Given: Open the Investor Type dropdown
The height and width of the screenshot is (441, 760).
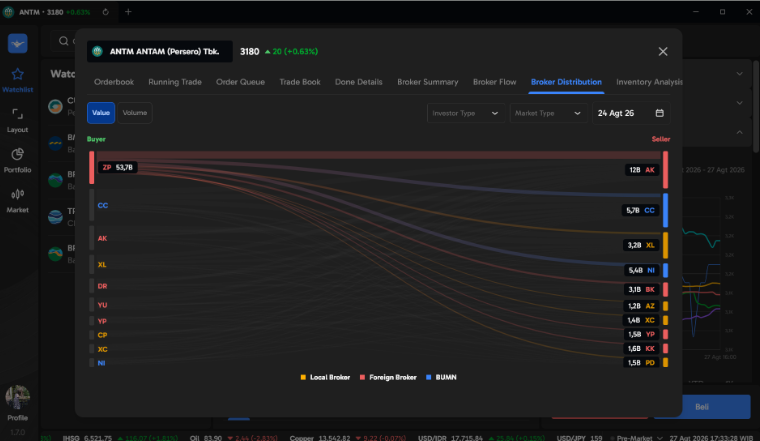Looking at the screenshot, I should coord(465,113).
